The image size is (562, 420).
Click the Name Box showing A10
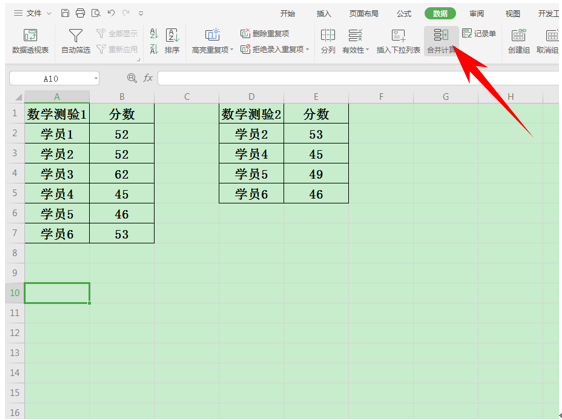(x=51, y=78)
